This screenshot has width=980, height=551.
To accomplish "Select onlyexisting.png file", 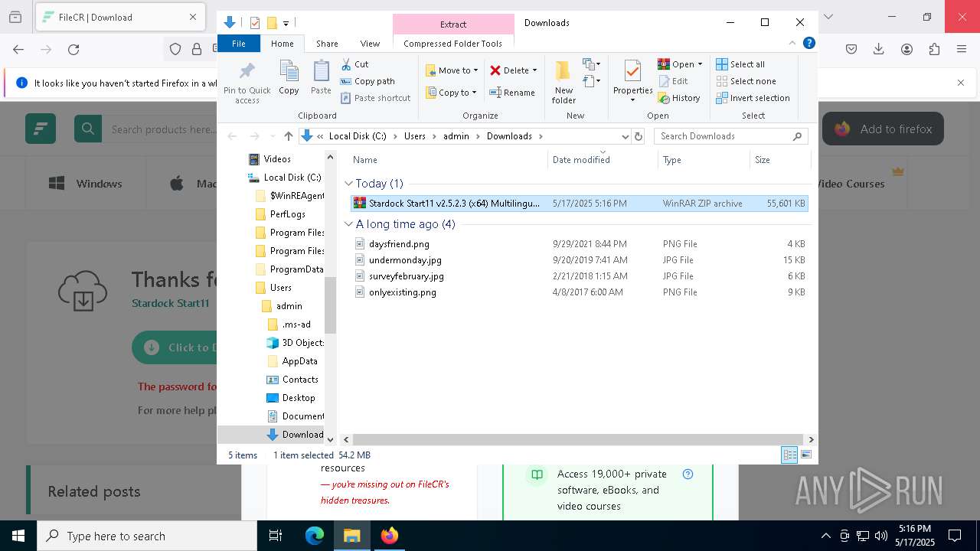I will (x=579, y=292).
